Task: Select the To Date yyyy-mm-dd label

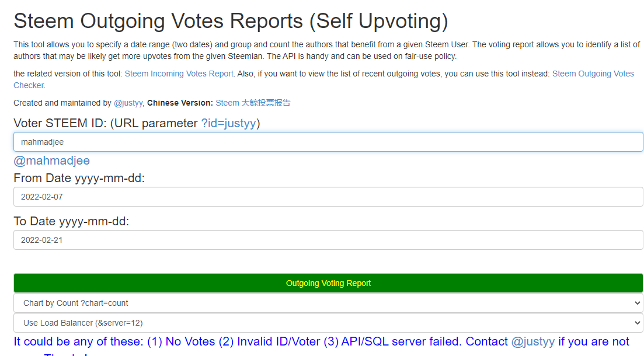Action: (x=71, y=221)
